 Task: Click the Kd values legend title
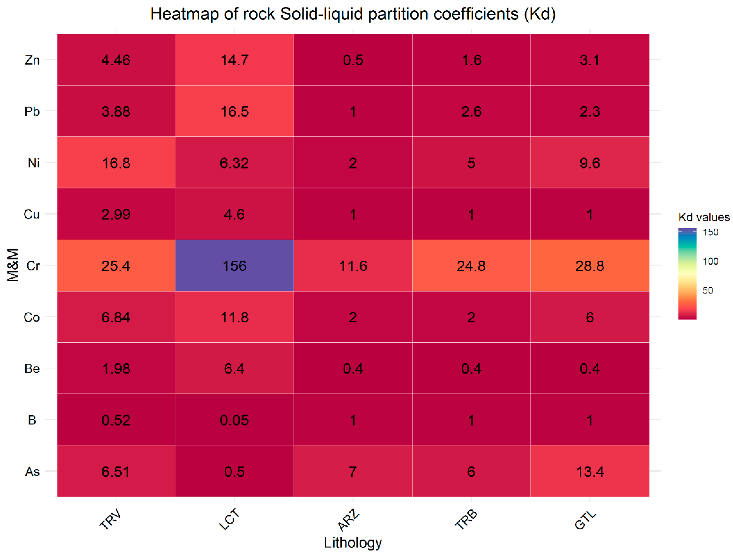click(704, 217)
